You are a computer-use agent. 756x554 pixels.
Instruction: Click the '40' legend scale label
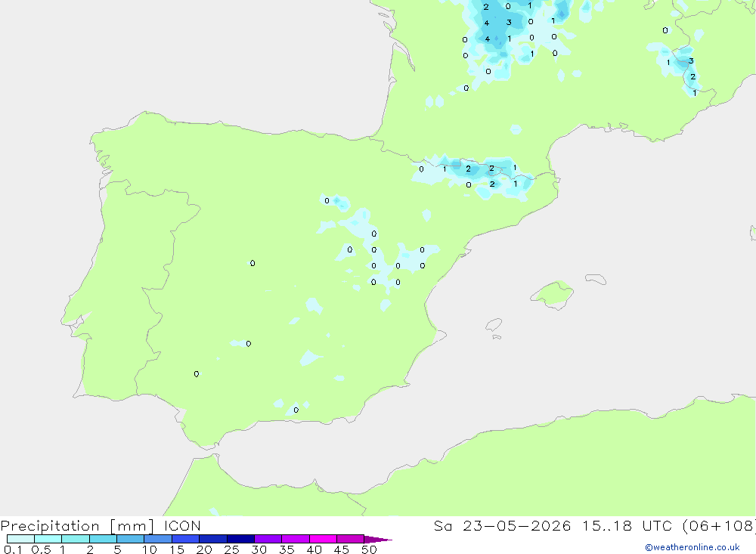point(314,549)
